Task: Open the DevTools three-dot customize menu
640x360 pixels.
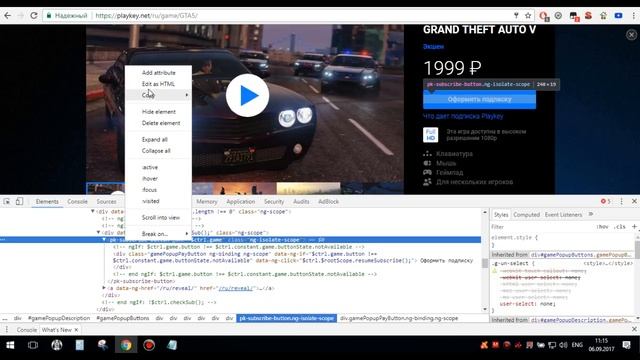Action: point(622,201)
